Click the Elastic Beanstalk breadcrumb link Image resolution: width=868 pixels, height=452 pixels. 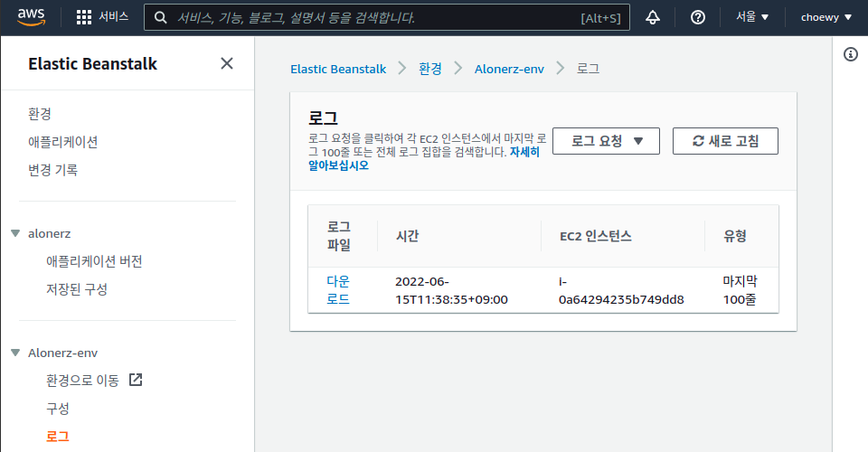point(338,69)
